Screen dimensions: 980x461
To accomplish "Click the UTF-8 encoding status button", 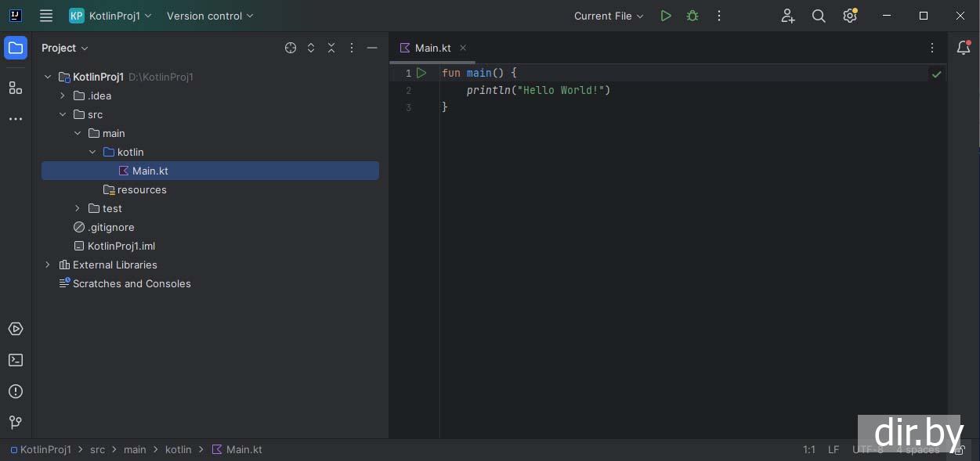I will point(867,449).
